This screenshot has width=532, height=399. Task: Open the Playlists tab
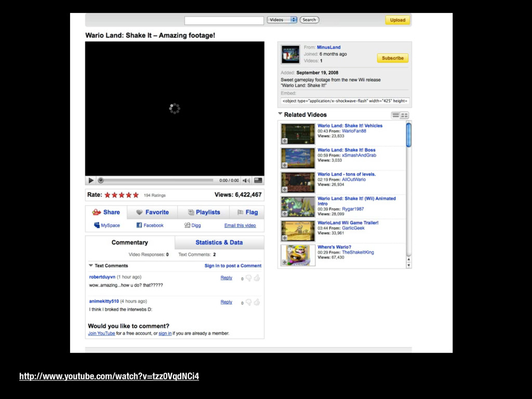click(x=204, y=212)
